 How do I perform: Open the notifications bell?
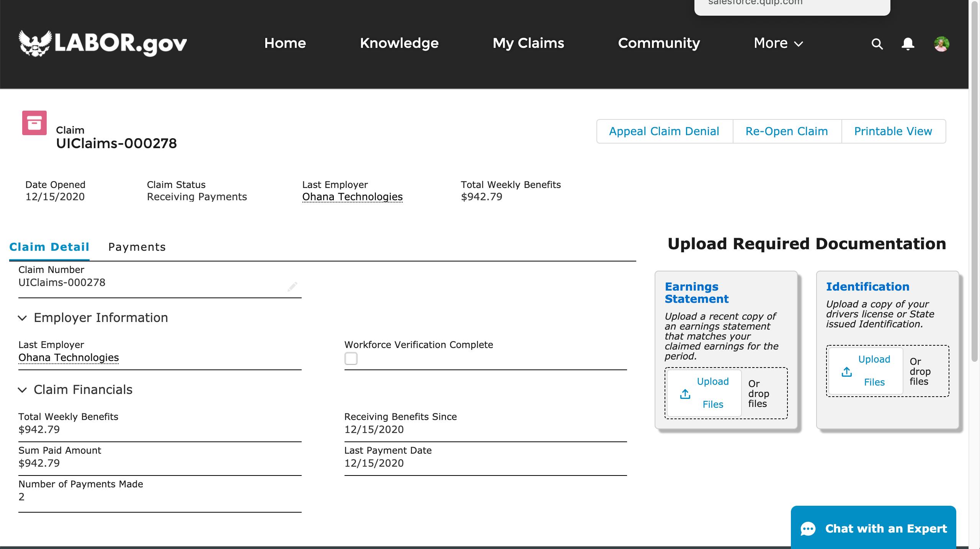click(x=908, y=44)
